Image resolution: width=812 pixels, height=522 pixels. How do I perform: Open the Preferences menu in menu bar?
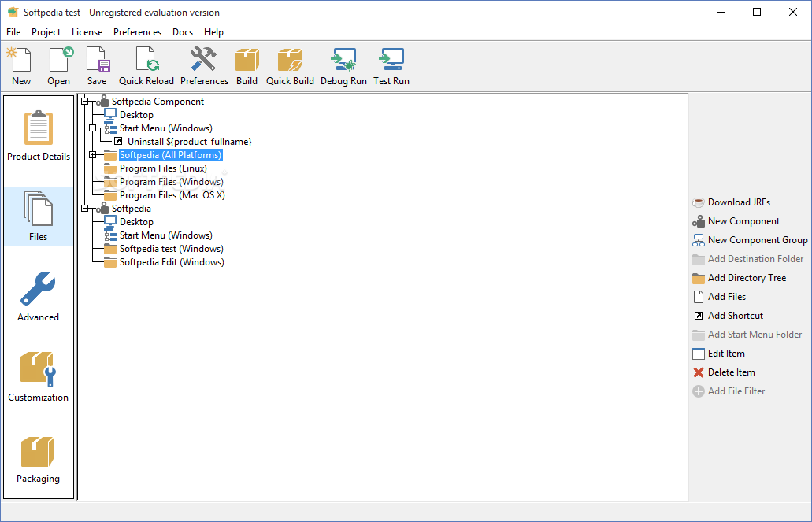(x=137, y=32)
